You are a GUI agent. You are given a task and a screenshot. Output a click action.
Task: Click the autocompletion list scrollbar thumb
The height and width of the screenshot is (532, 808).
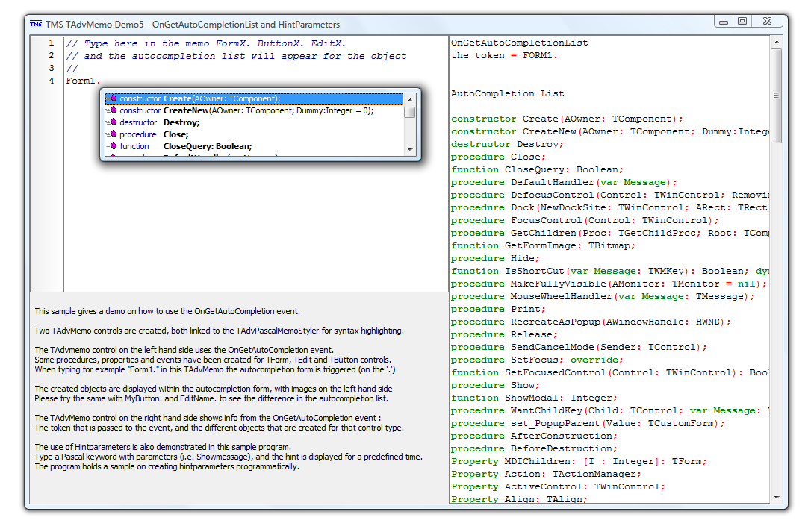click(410, 112)
